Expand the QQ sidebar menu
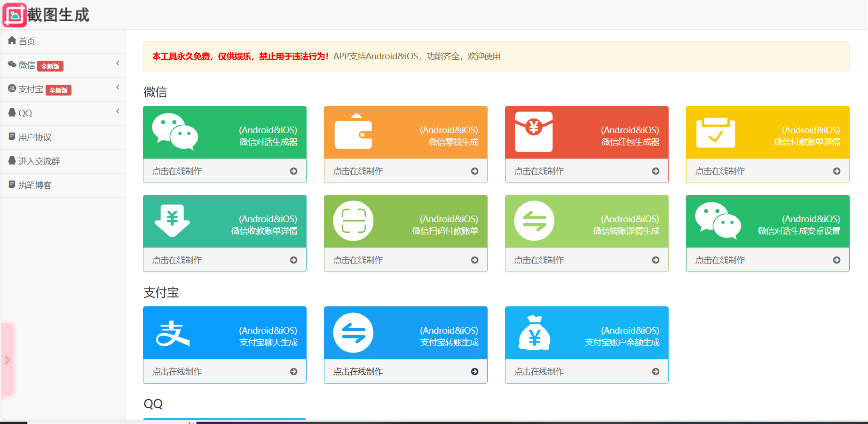The height and width of the screenshot is (424, 868). point(63,113)
